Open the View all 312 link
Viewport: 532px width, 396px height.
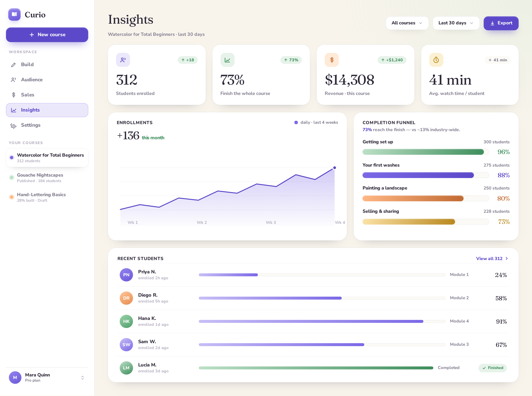(492, 258)
